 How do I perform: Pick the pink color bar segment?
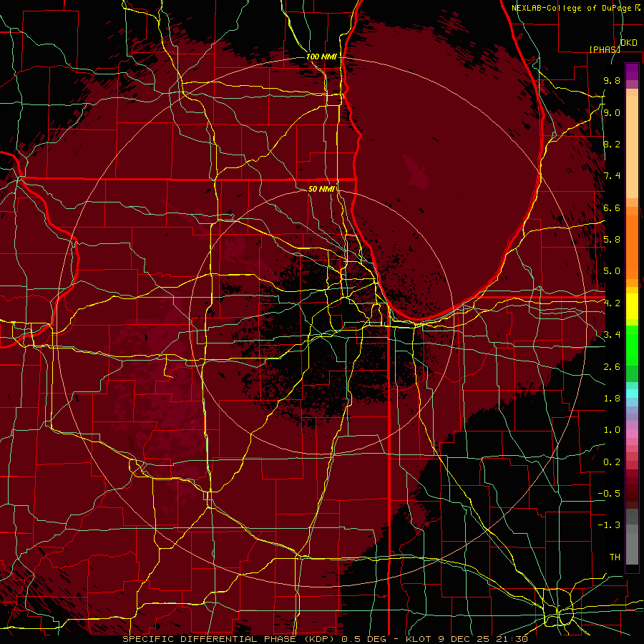pyautogui.click(x=632, y=434)
